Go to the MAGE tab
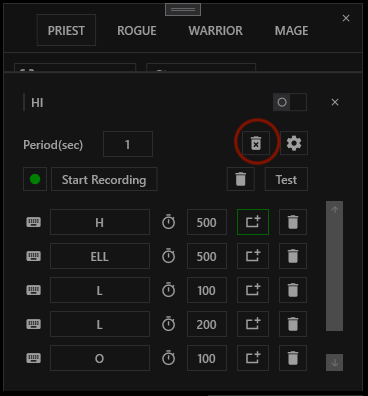368x396 pixels. pyautogui.click(x=291, y=31)
